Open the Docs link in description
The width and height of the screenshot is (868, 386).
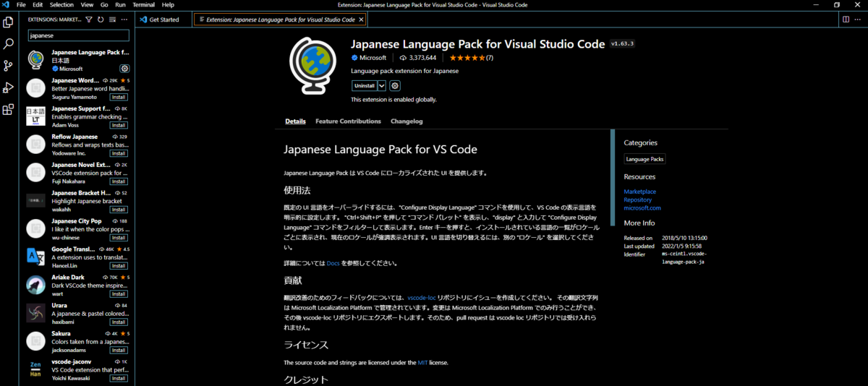333,263
